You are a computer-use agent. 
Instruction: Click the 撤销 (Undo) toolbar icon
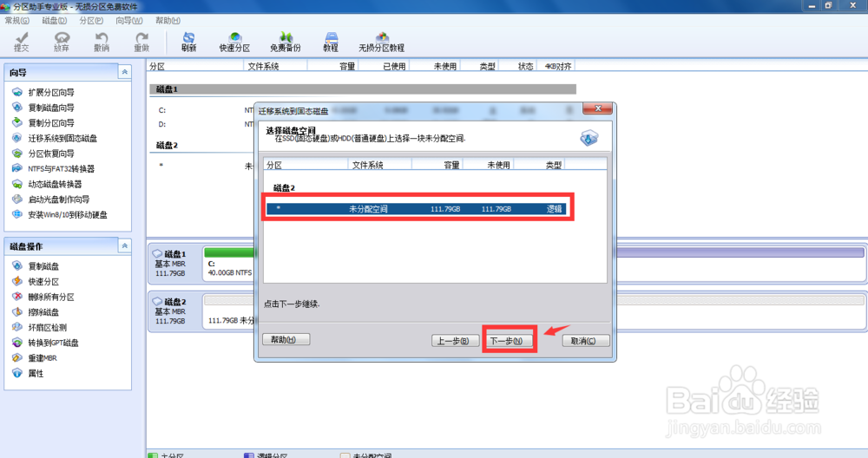point(102,42)
